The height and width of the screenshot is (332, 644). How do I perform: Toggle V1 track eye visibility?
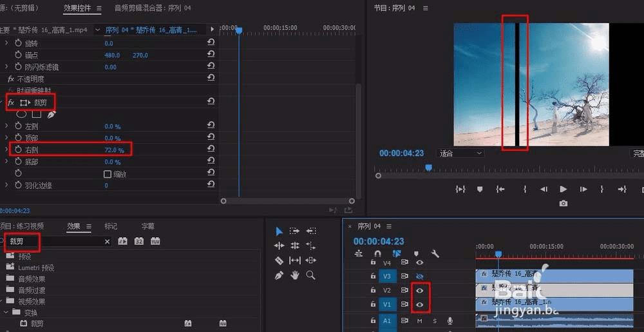pos(419,304)
